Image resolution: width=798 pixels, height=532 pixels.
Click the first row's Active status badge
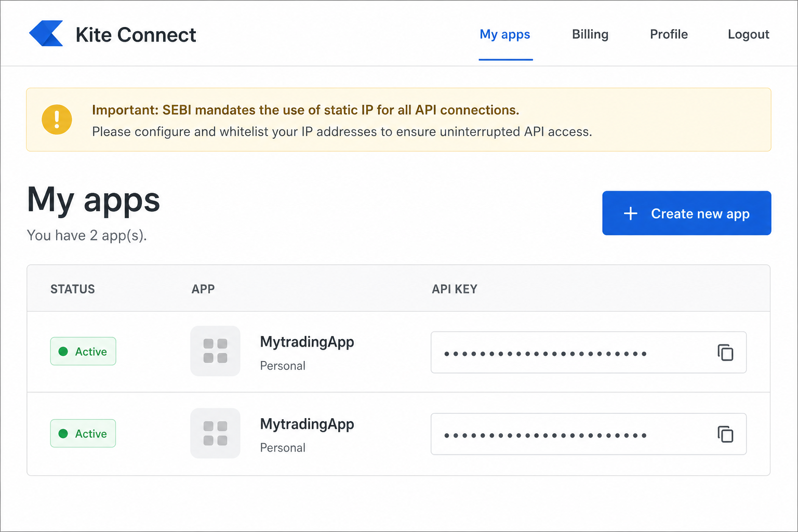[83, 351]
